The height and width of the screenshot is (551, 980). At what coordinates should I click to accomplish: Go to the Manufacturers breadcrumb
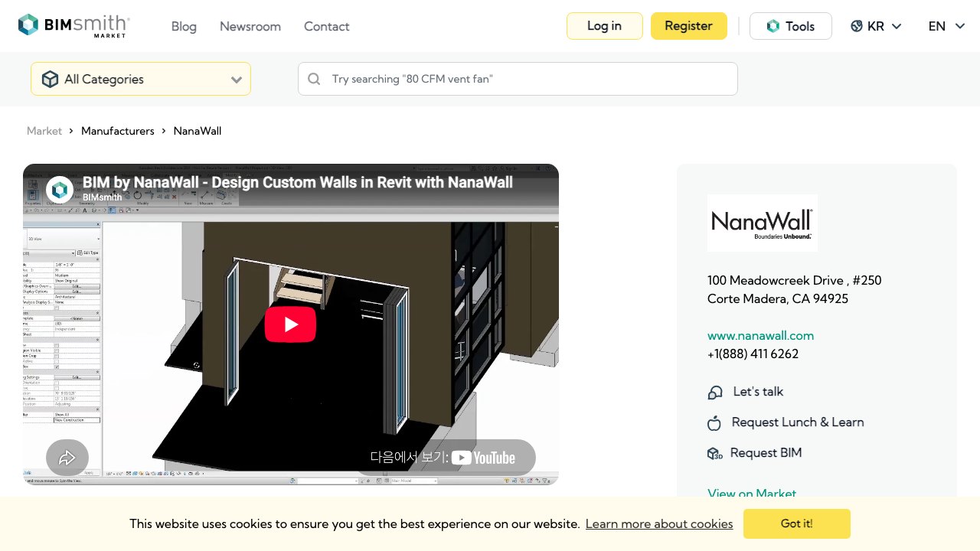(118, 131)
